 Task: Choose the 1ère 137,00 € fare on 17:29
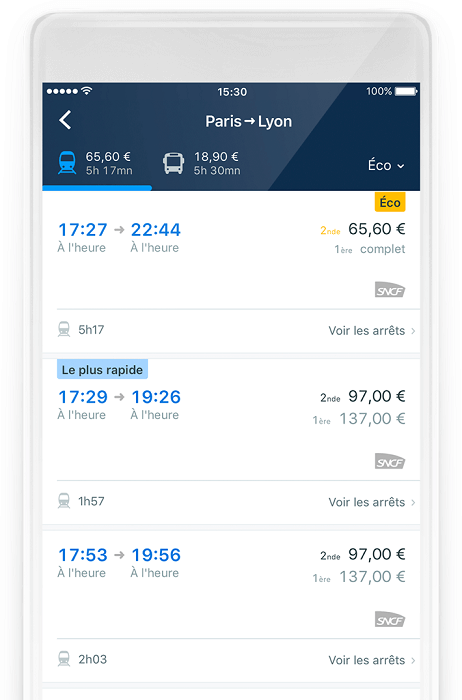(359, 419)
